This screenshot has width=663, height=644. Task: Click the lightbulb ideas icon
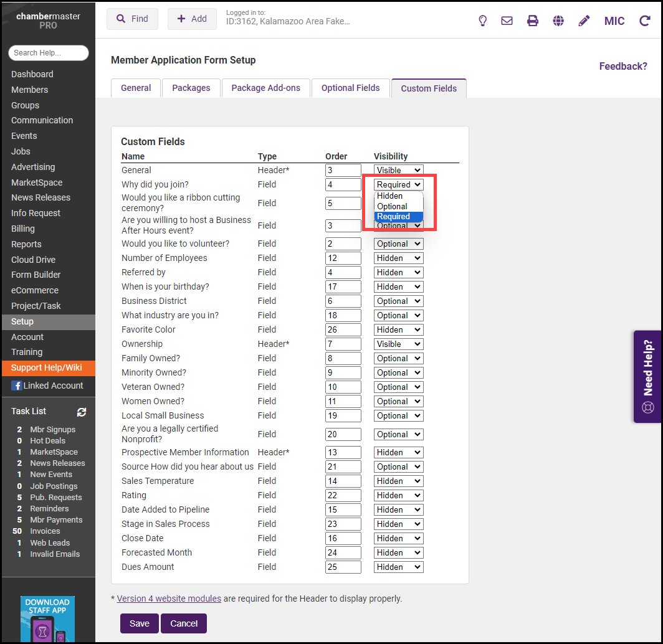click(482, 21)
